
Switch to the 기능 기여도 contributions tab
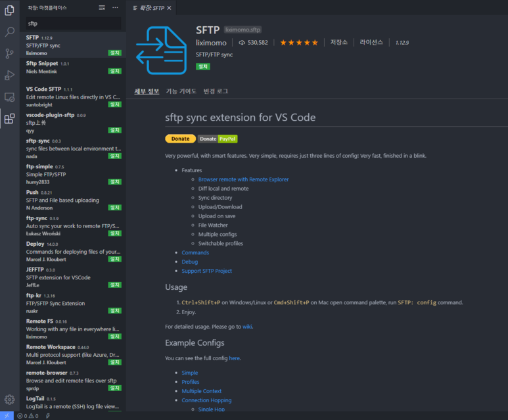tap(181, 91)
